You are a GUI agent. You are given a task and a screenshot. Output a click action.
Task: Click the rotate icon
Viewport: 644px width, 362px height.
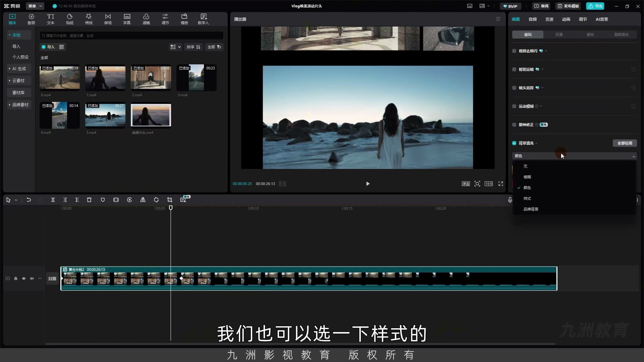[x=156, y=200]
